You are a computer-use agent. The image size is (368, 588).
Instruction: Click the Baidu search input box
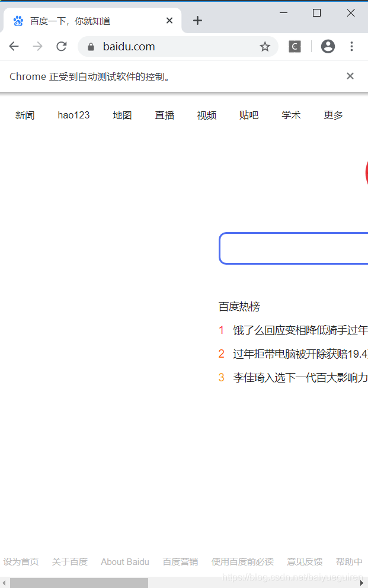coord(294,248)
